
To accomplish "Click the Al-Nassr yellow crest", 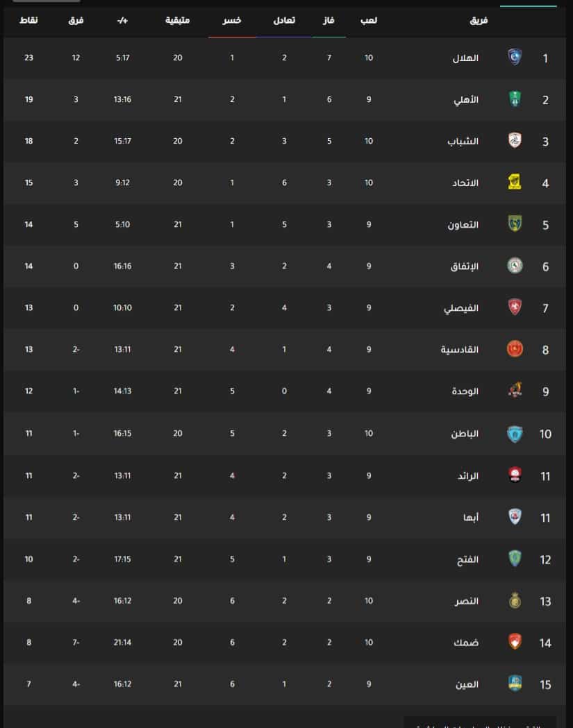I will pyautogui.click(x=515, y=600).
